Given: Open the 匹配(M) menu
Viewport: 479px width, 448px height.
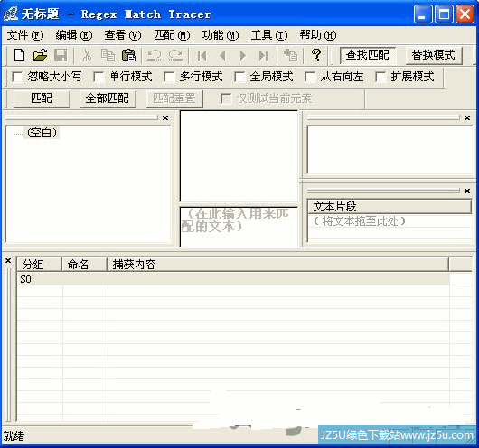Looking at the screenshot, I should [x=172, y=35].
